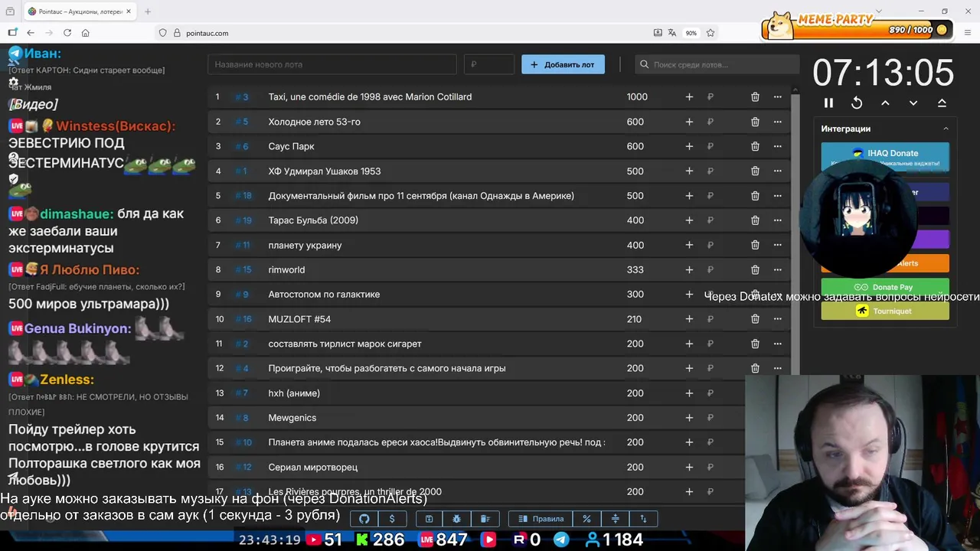Open more options for Тарас Бульба (2009)
The width and height of the screenshot is (980, 551).
[x=777, y=220]
